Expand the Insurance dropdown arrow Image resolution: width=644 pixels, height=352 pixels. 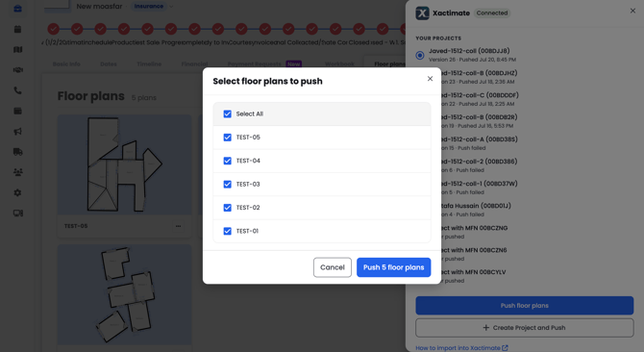(171, 7)
